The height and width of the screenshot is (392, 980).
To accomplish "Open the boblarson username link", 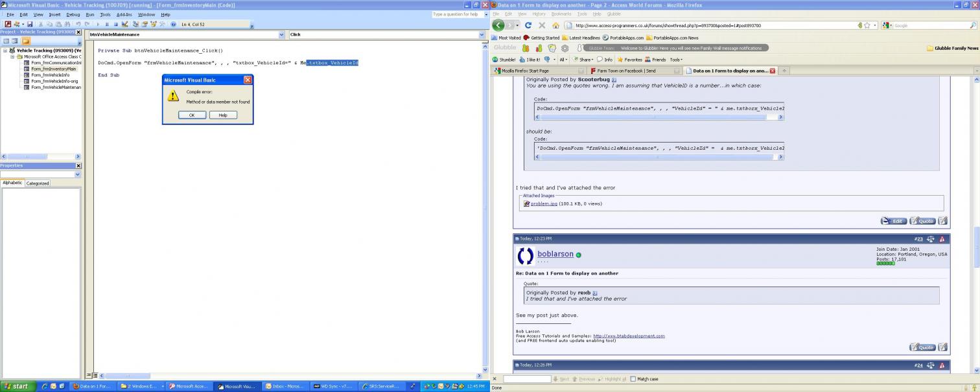I will coord(555,254).
